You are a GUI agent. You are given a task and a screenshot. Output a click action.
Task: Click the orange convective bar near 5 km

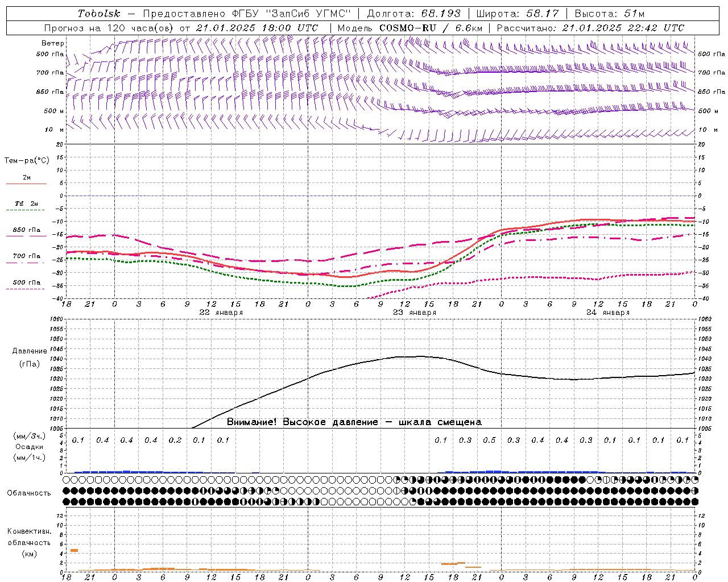tap(74, 551)
